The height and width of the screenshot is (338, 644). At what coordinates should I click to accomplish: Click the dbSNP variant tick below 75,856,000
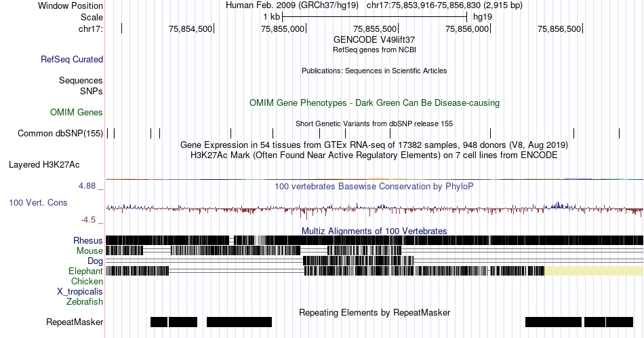[x=490, y=133]
